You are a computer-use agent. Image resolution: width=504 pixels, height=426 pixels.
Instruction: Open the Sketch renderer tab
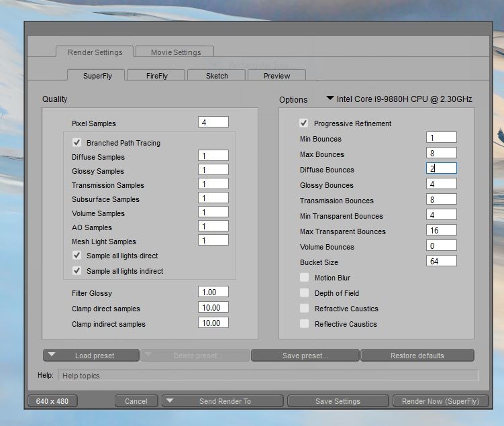click(x=216, y=76)
